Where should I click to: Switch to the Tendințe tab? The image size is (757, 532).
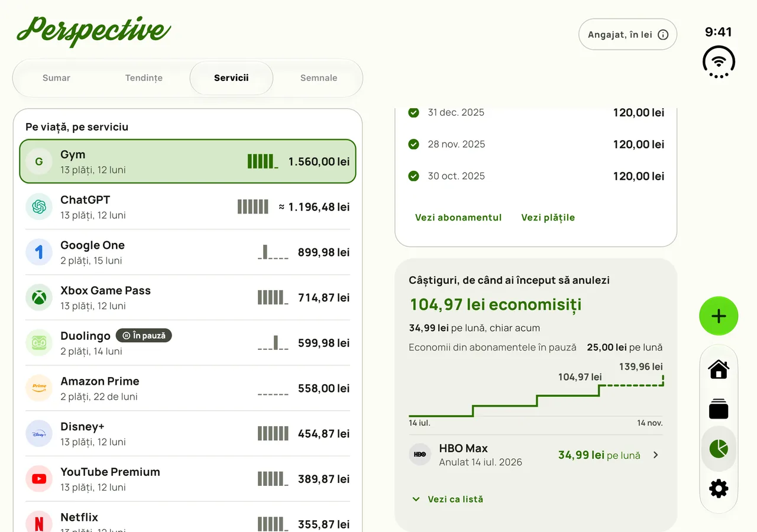(144, 78)
